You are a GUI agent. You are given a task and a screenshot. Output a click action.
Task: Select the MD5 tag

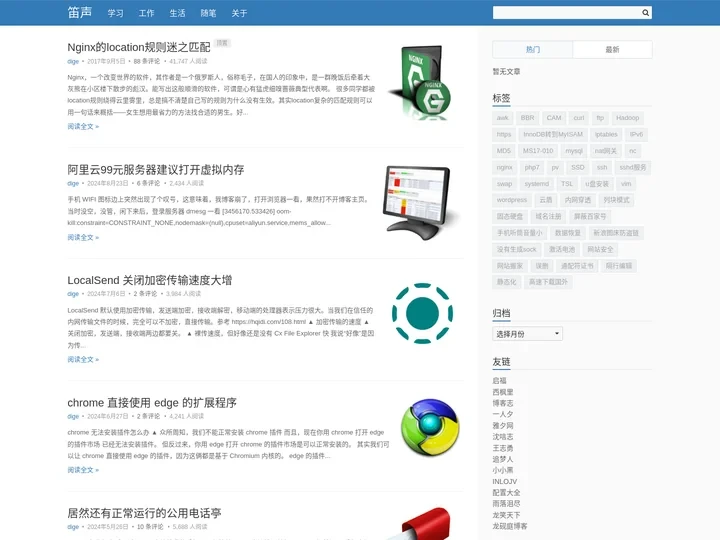click(503, 151)
